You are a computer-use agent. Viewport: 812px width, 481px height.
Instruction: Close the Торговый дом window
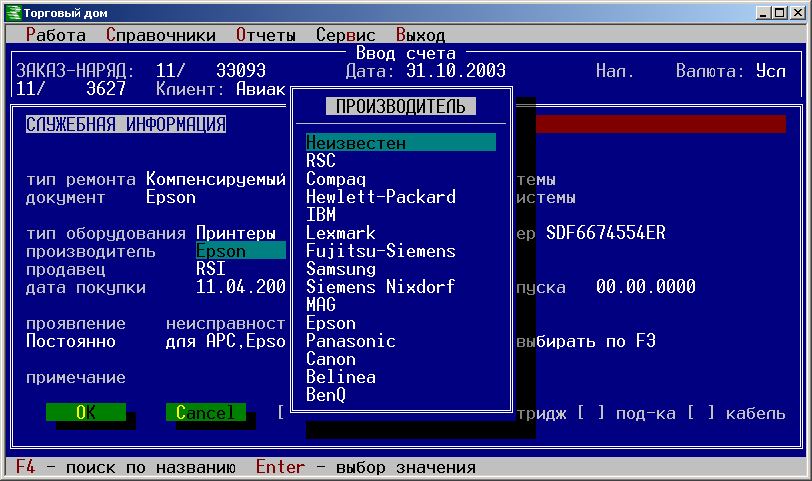[x=798, y=13]
